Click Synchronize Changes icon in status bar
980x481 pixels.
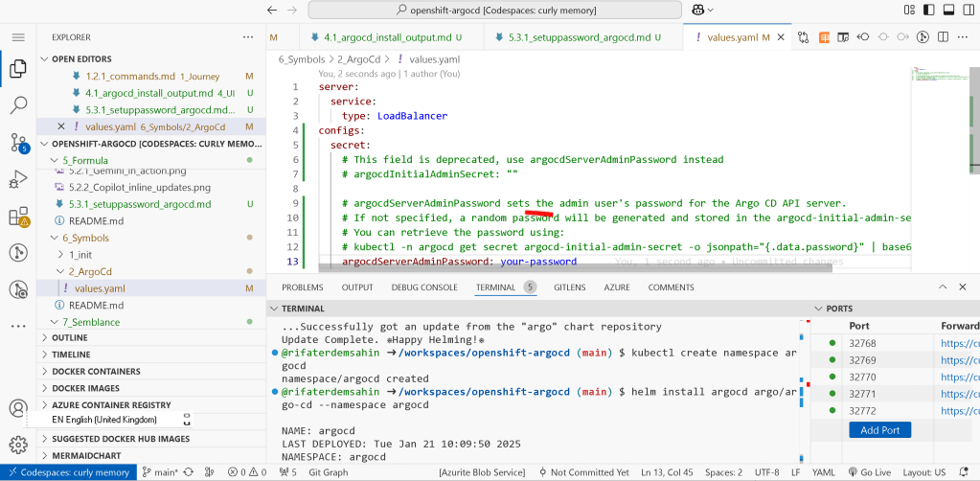(188, 473)
